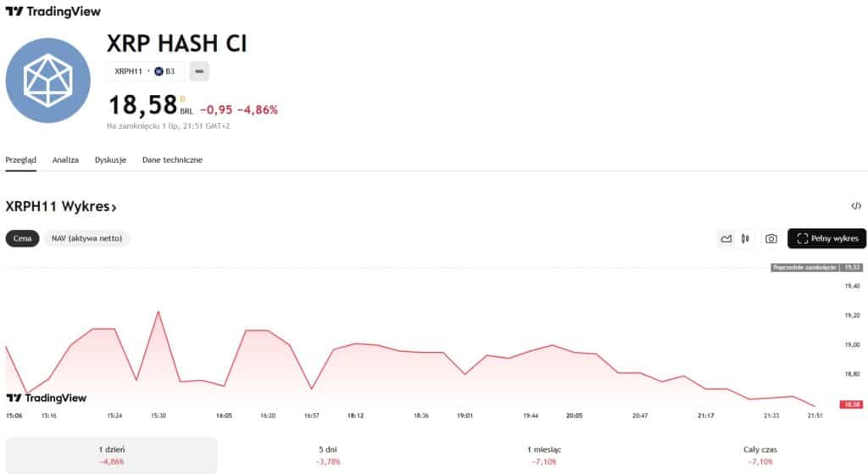868x474 pixels.
Task: Click the TradingView watermark on chart
Action: tap(46, 398)
